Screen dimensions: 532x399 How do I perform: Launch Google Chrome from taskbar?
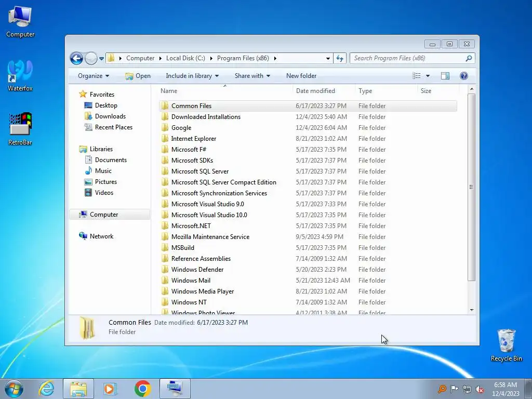142,389
